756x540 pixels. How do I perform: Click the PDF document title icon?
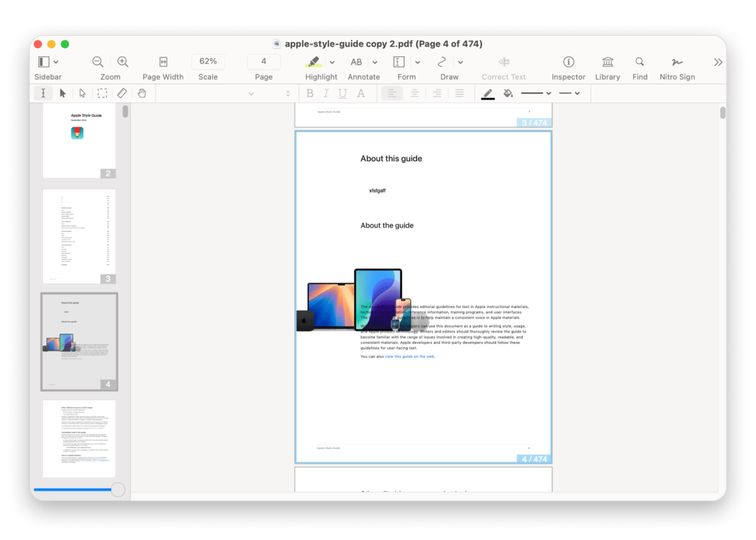pos(277,44)
